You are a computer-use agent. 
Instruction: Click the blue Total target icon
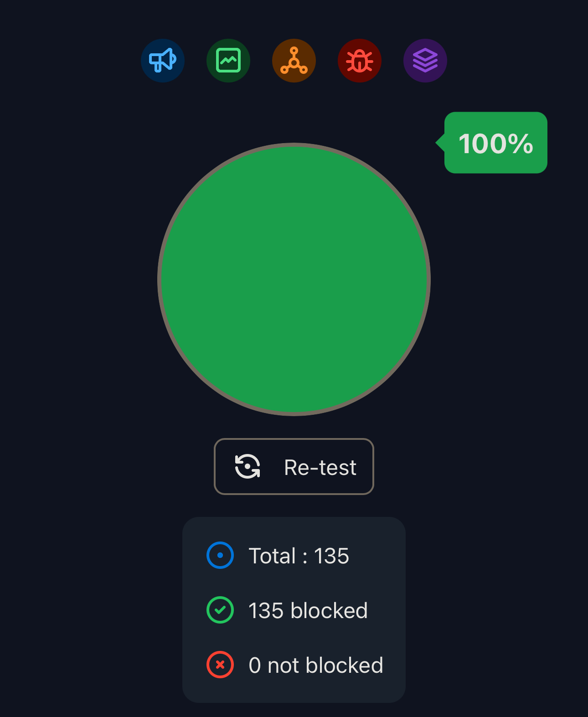220,555
